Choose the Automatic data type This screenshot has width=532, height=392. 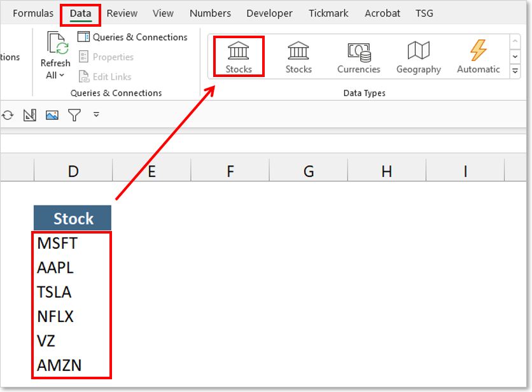tap(478, 56)
